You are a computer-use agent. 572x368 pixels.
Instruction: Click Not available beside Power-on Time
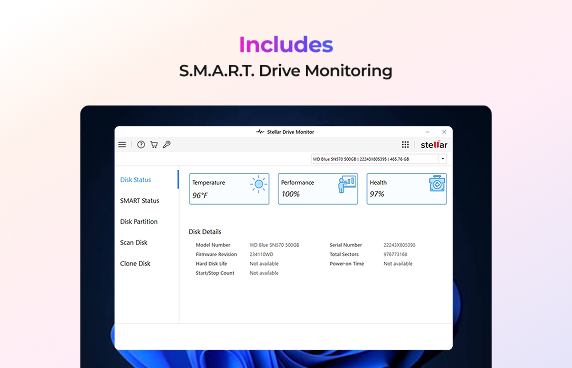pos(398,264)
